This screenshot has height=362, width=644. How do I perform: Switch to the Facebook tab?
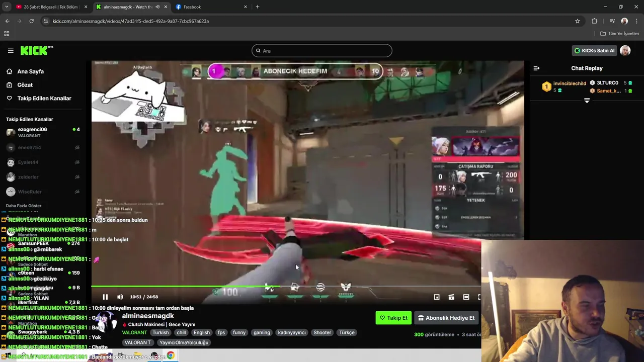(211, 7)
